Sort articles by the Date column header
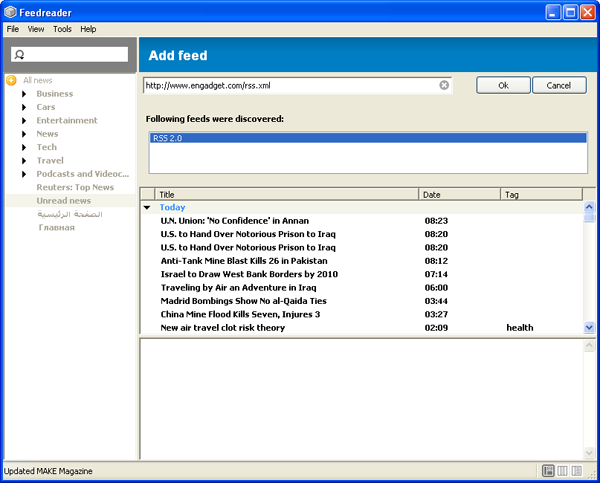This screenshot has width=600, height=483. point(458,194)
